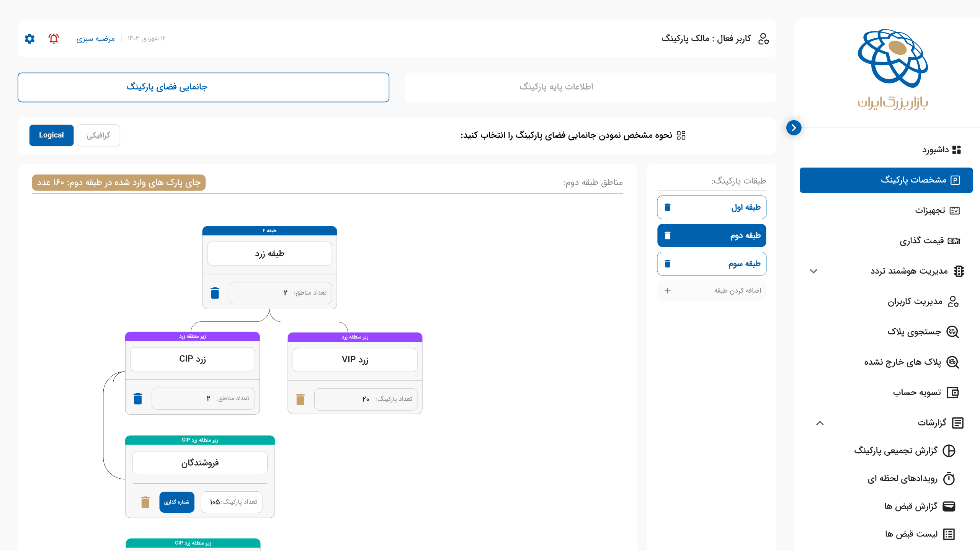
Task: Switch the view mode to گرافیکی
Action: [98, 135]
